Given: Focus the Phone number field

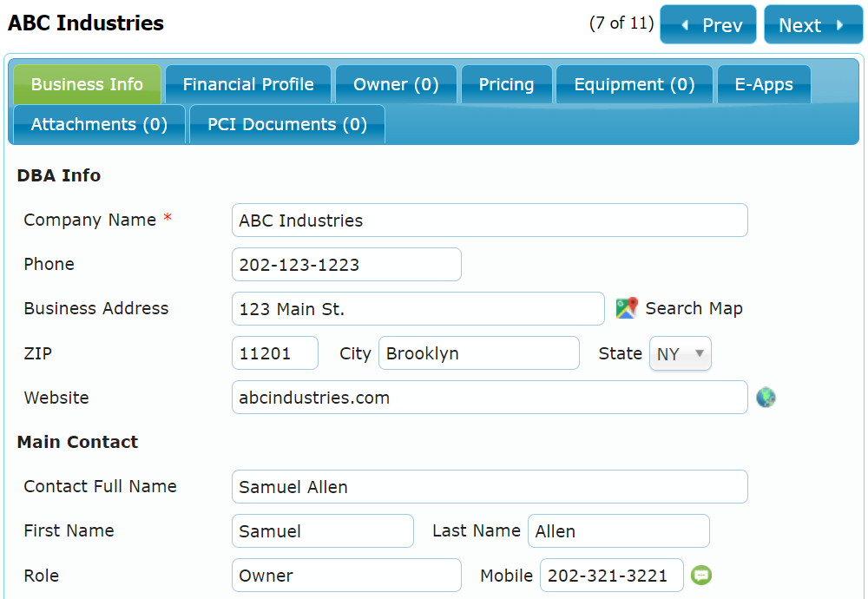Looking at the screenshot, I should [346, 265].
